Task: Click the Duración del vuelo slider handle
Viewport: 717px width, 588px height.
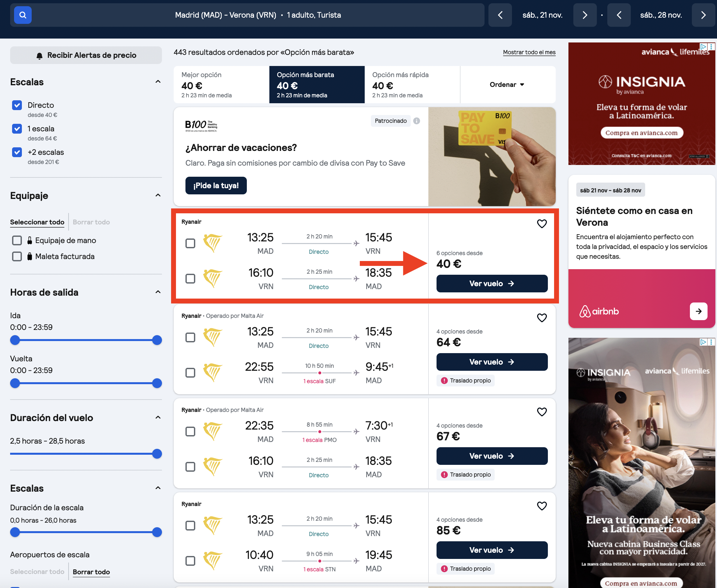Action: pyautogui.click(x=157, y=454)
